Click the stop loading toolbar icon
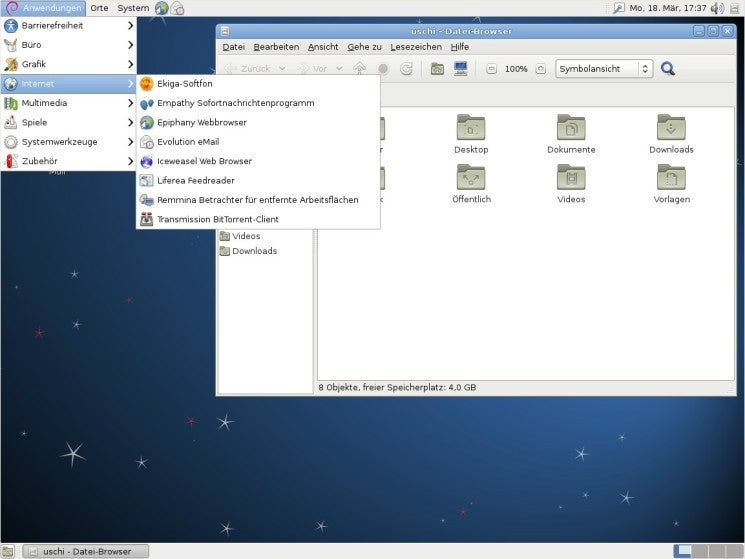 pyautogui.click(x=383, y=69)
